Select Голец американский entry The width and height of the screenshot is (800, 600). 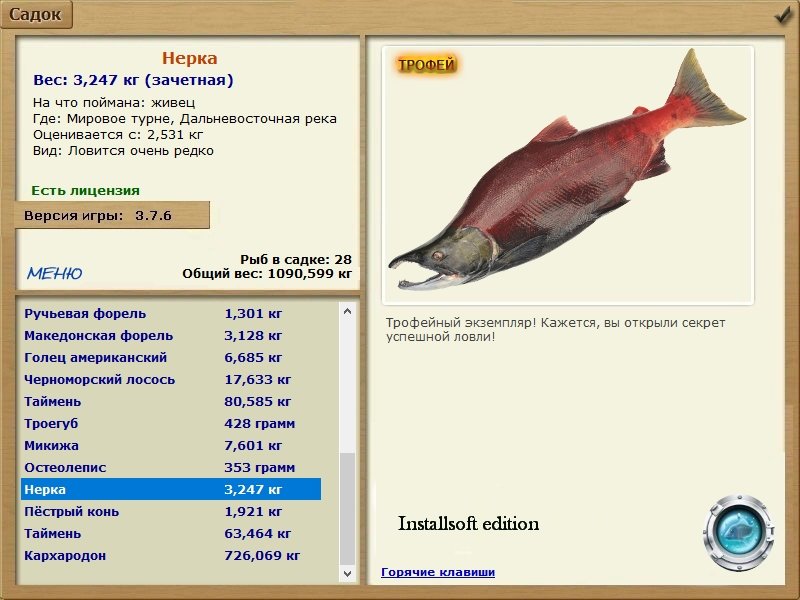[x=171, y=358]
